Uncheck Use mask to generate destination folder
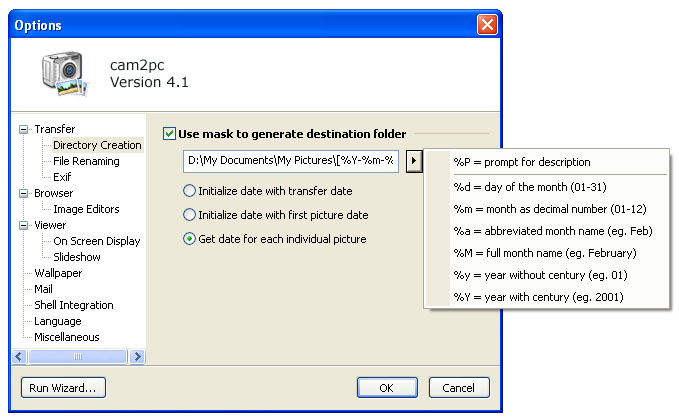Image resolution: width=679 pixels, height=420 pixels. (x=169, y=134)
